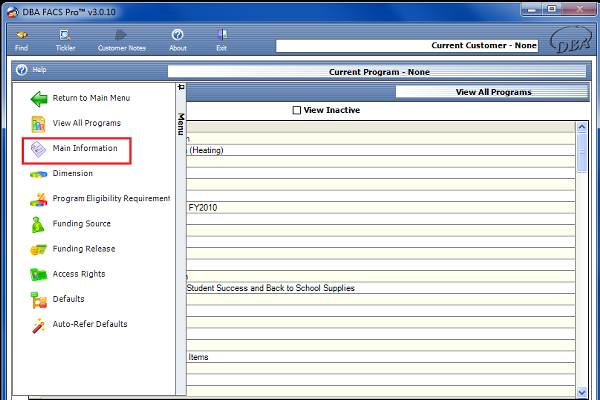Click the Exit toolbar label
The height and width of the screenshot is (400, 600).
[x=222, y=48]
